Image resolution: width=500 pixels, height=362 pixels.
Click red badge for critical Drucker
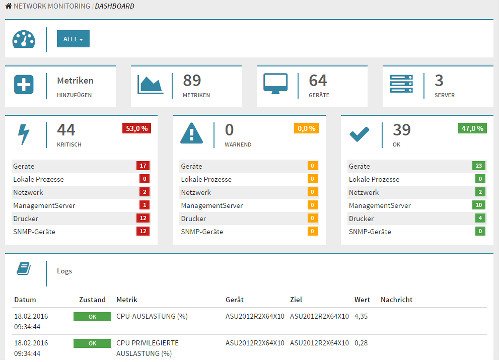pos(143,218)
